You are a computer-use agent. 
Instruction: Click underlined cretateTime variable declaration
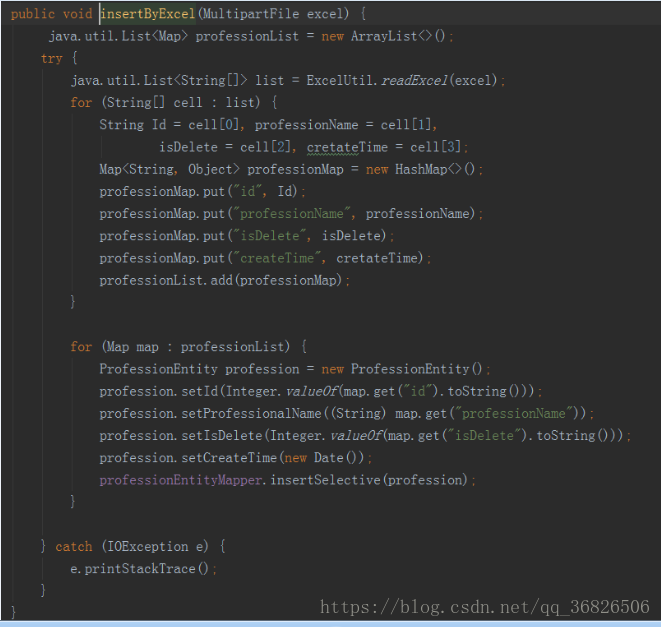347,147
